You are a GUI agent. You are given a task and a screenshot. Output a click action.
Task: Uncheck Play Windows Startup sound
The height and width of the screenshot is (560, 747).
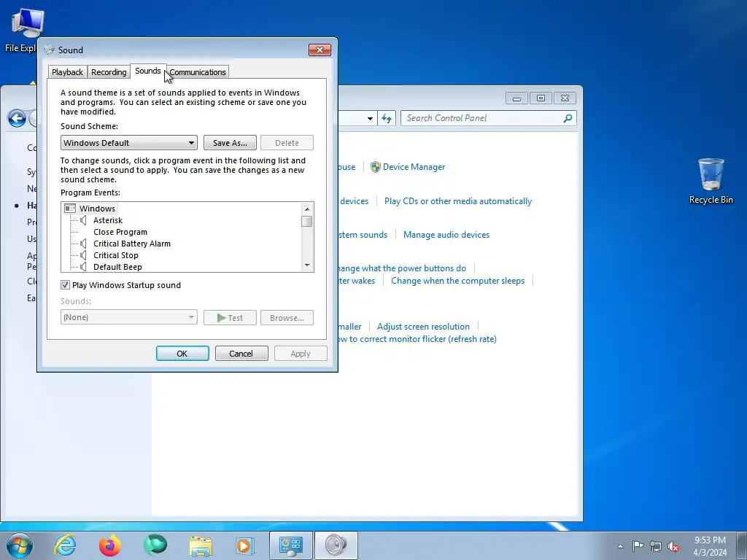pos(65,285)
